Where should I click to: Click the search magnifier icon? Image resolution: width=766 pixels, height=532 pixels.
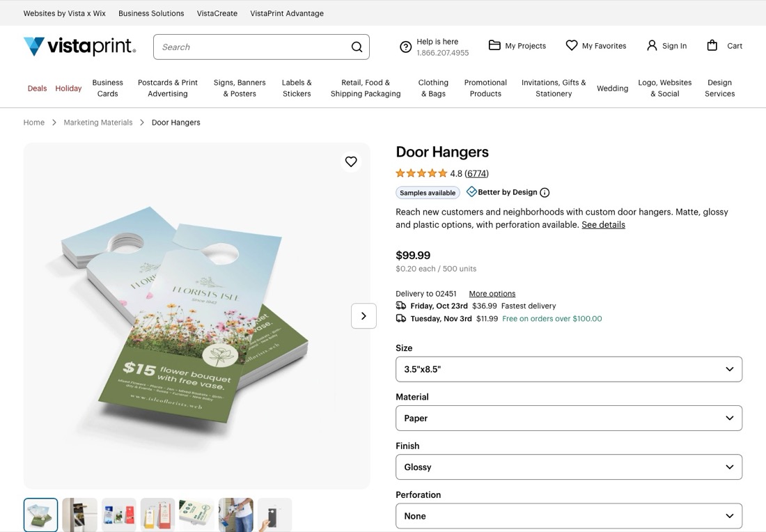357,47
